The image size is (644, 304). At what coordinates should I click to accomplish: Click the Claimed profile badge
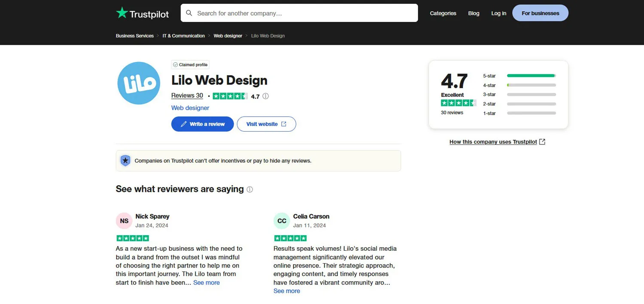point(190,65)
